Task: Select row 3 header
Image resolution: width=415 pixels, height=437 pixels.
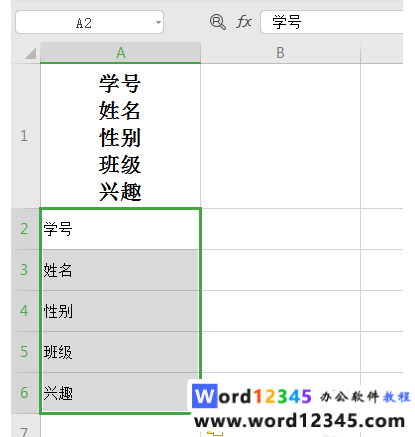Action: point(26,270)
